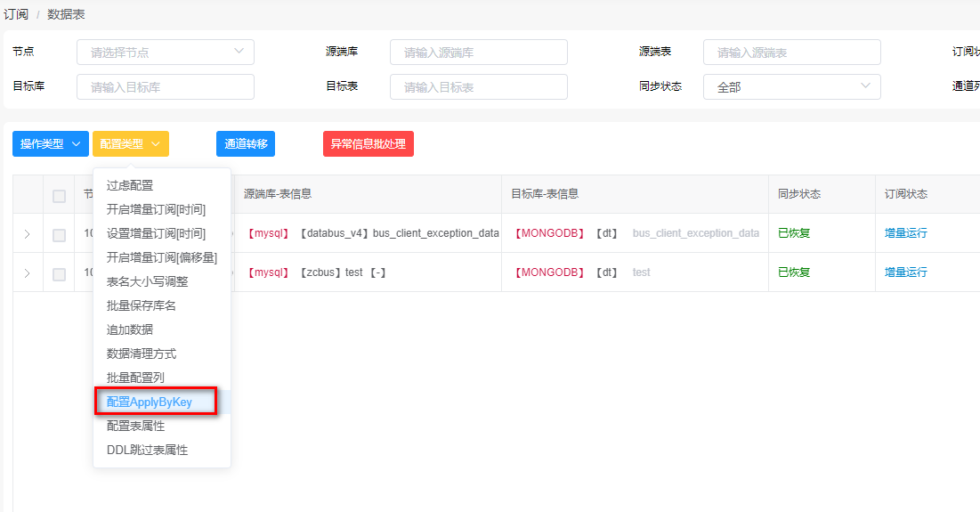Choose DDL跳过表属性 menu option
980x512 pixels.
[148, 451]
